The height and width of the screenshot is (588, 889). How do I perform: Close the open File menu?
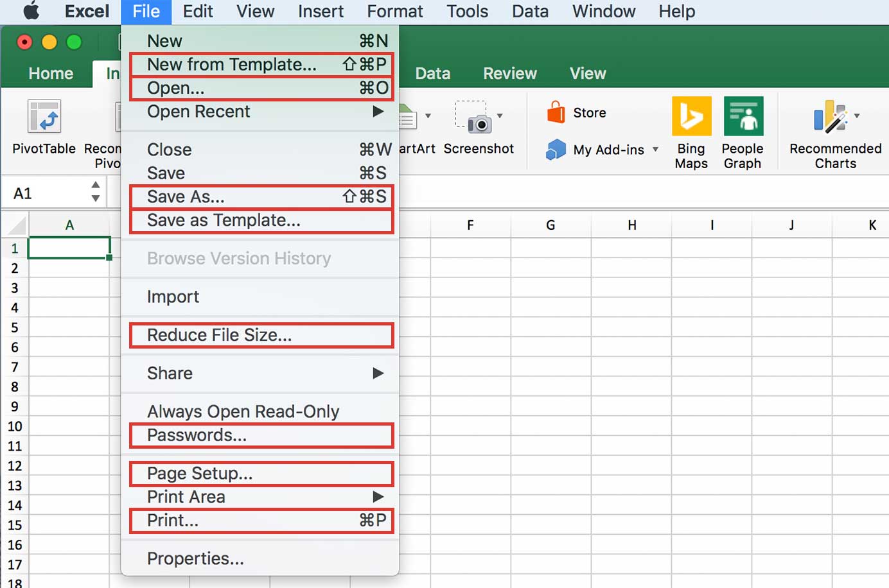coord(146,12)
